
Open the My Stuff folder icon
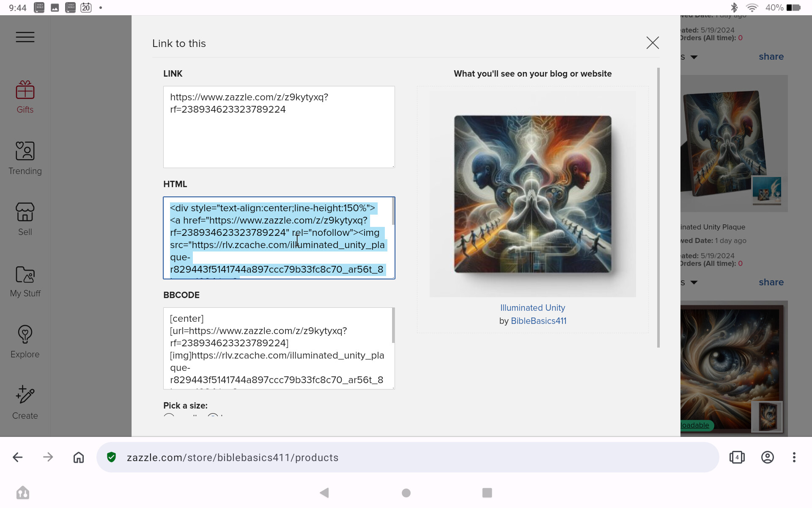coord(25,274)
